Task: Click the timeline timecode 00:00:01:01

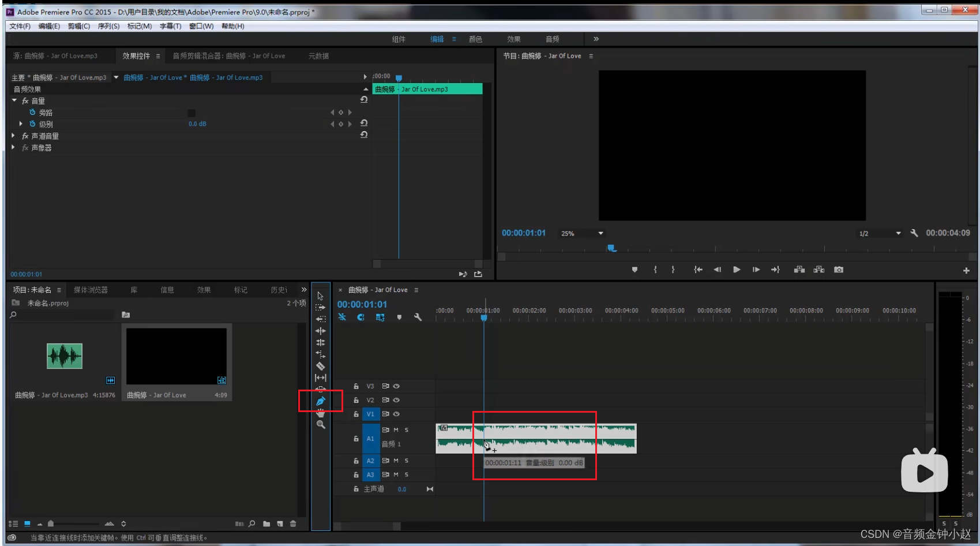Action: (x=362, y=304)
